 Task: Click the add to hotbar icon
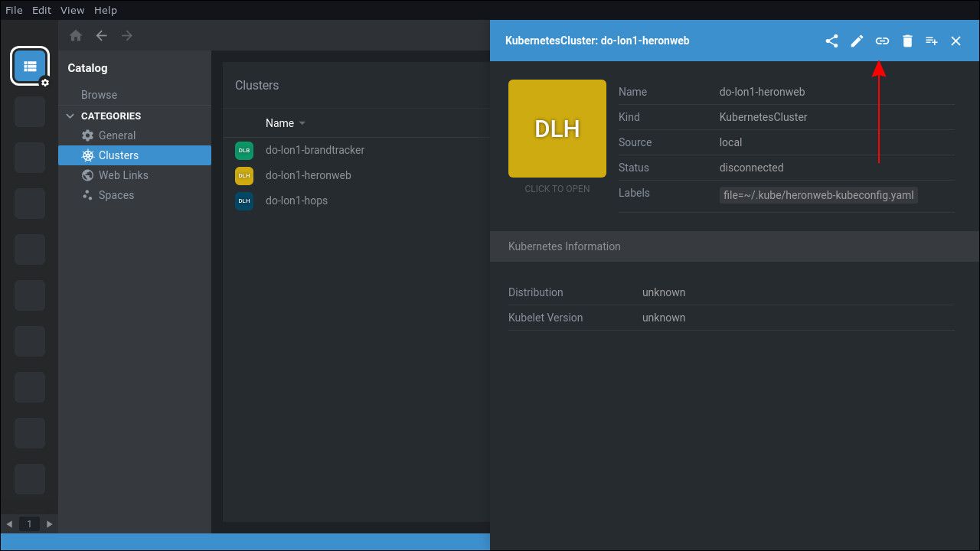[x=932, y=41]
